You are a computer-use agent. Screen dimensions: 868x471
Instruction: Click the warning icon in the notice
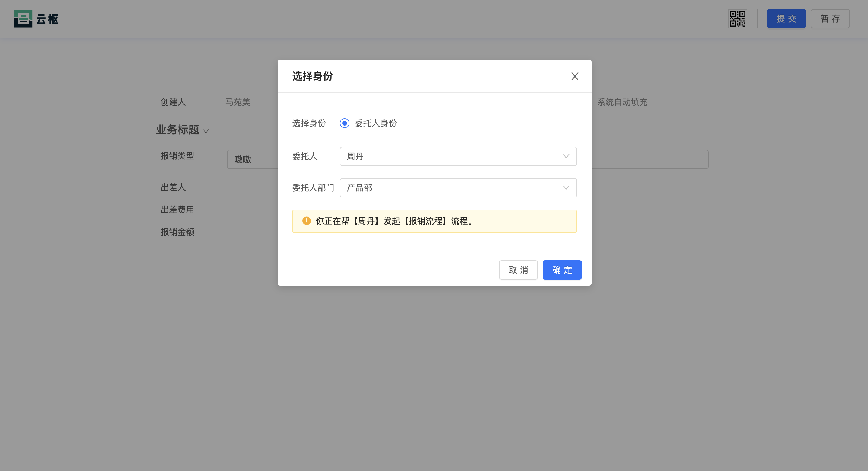pyautogui.click(x=306, y=221)
